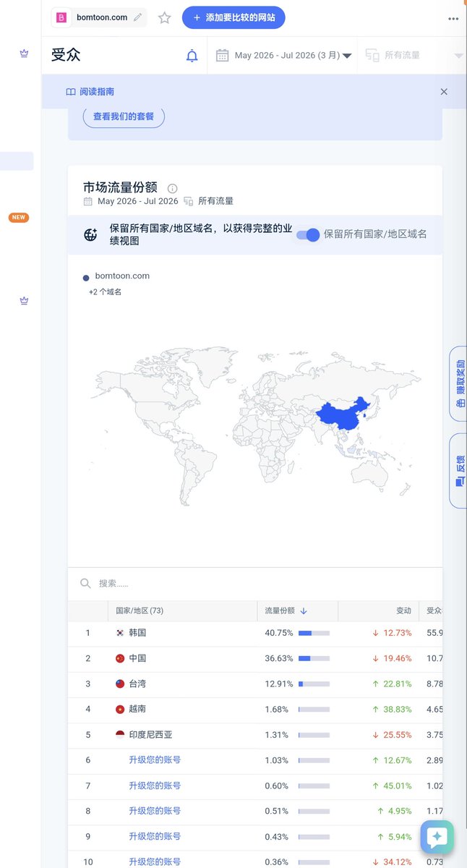
Task: Click the bomtoon.com pink B favicon
Action: tap(61, 17)
